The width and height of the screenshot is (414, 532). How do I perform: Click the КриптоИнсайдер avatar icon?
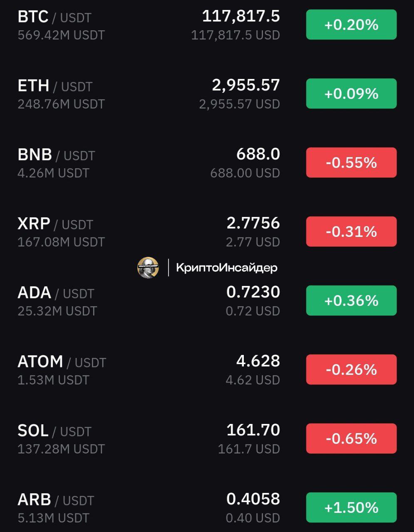(148, 267)
